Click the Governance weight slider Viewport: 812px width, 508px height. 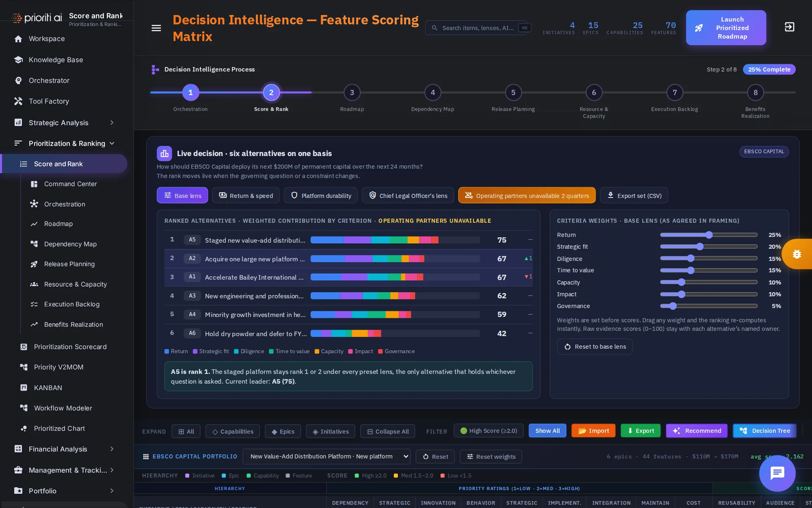click(x=709, y=306)
